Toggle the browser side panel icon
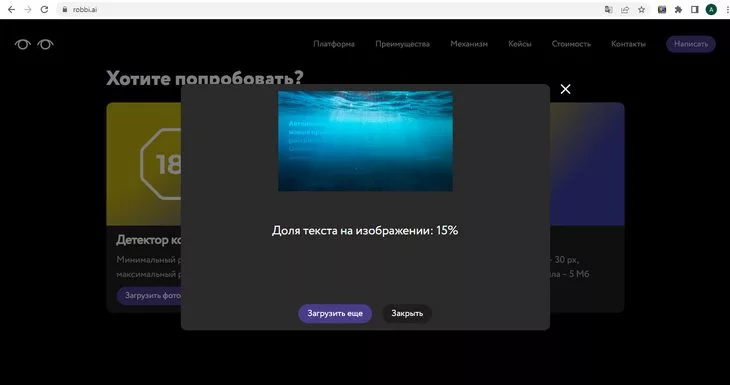 pos(695,9)
